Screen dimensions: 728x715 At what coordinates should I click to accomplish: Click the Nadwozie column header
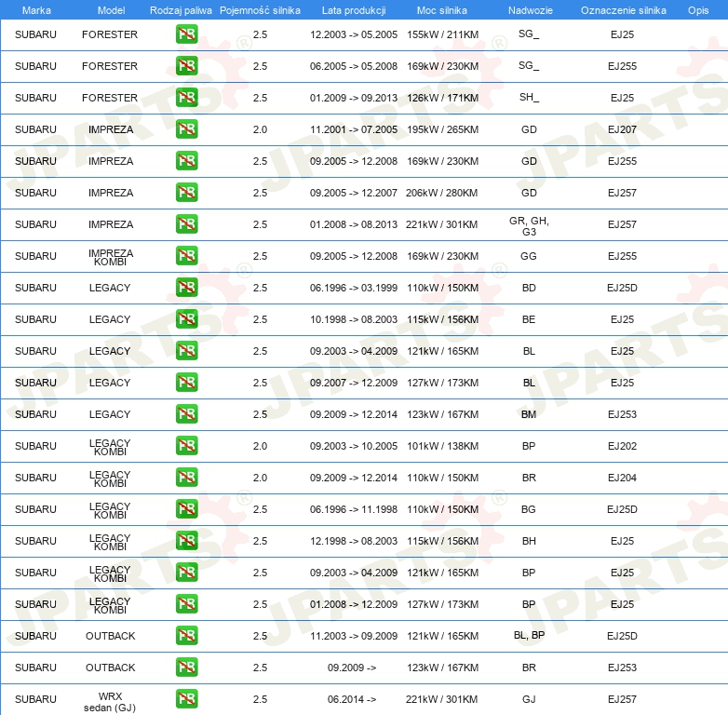[531, 10]
